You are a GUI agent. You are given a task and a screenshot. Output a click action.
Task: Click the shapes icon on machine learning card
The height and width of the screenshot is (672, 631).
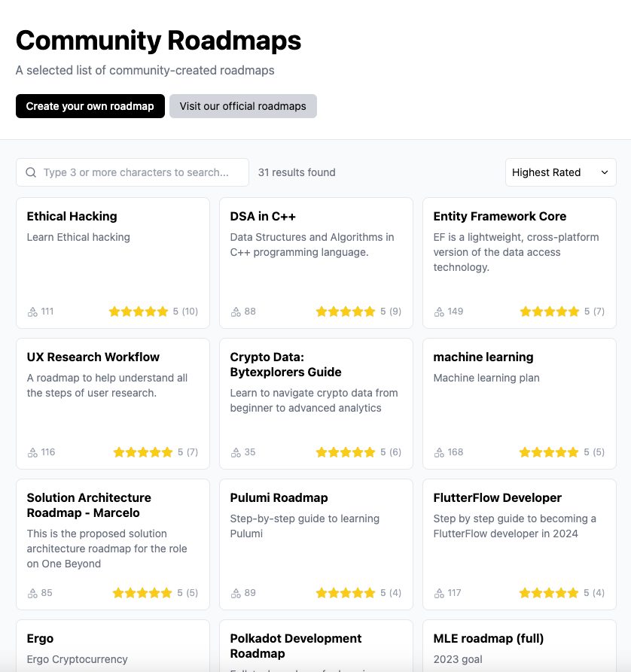pos(439,452)
